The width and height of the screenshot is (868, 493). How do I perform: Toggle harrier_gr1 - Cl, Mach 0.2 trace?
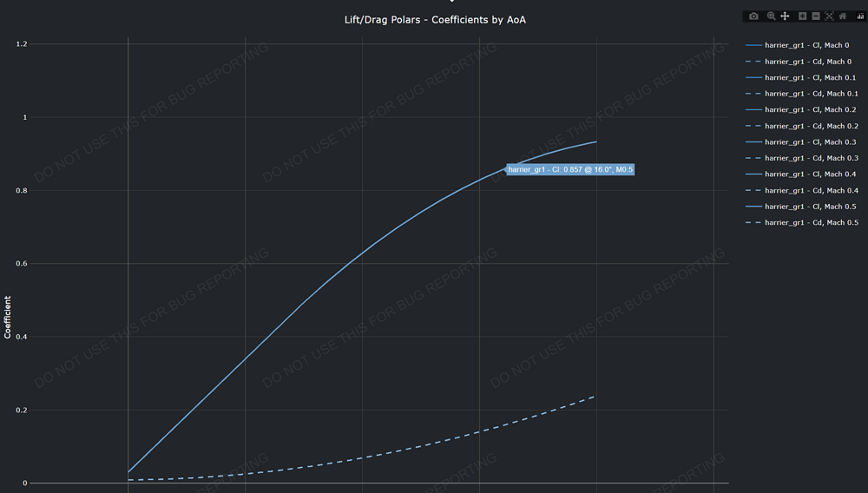(800, 109)
